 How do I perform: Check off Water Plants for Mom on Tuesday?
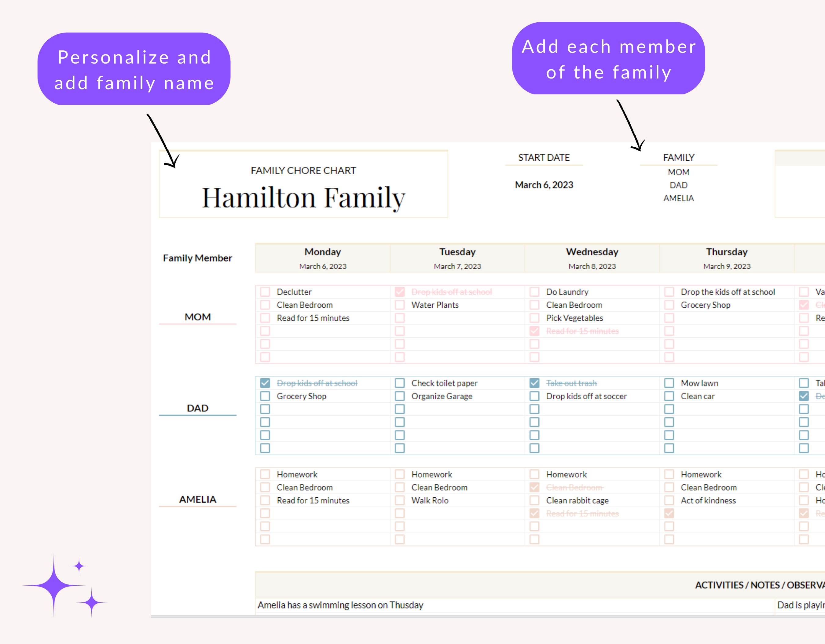coord(400,305)
